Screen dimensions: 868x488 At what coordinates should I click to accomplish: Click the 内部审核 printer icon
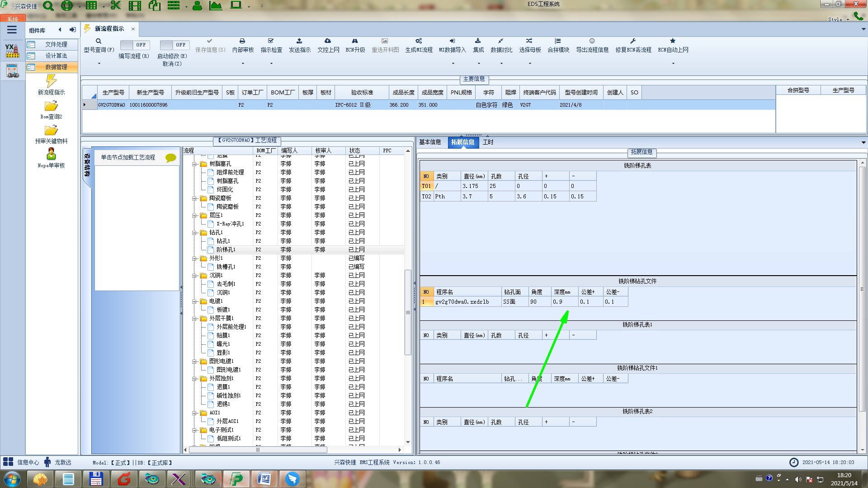[242, 41]
